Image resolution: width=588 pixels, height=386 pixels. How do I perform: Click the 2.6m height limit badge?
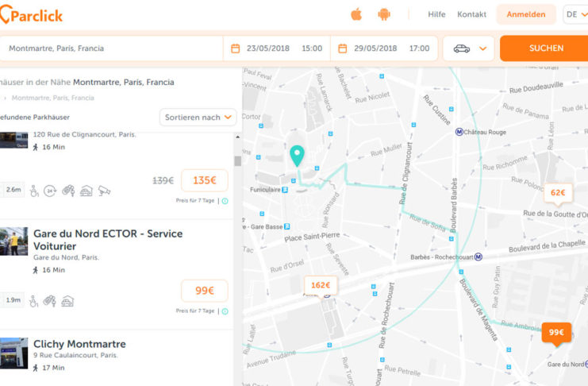(x=13, y=190)
